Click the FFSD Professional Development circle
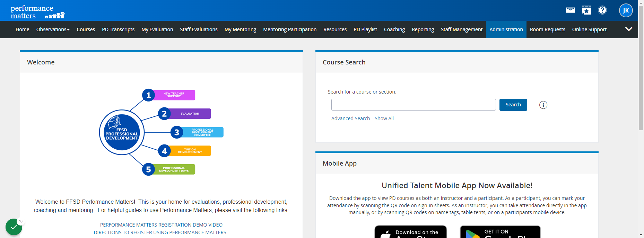This screenshot has height=238, width=644. [x=122, y=132]
